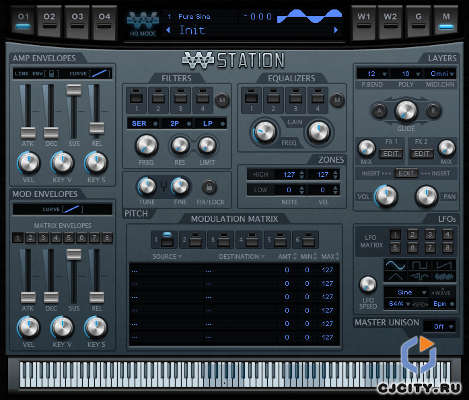Click the Init preset name display
Image resolution: width=469 pixels, height=400 pixels.
tap(192, 30)
